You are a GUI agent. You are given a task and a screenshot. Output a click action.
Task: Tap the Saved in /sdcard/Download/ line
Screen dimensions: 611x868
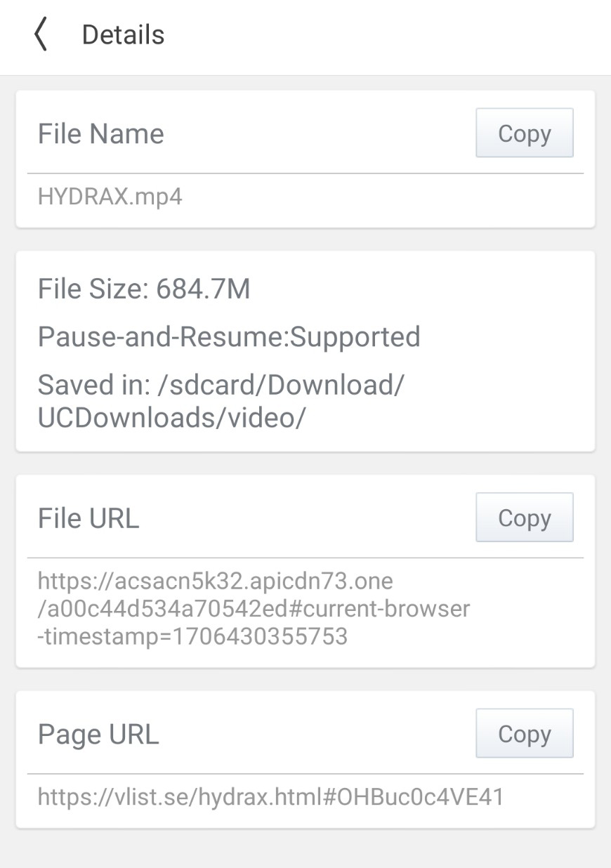221,385
